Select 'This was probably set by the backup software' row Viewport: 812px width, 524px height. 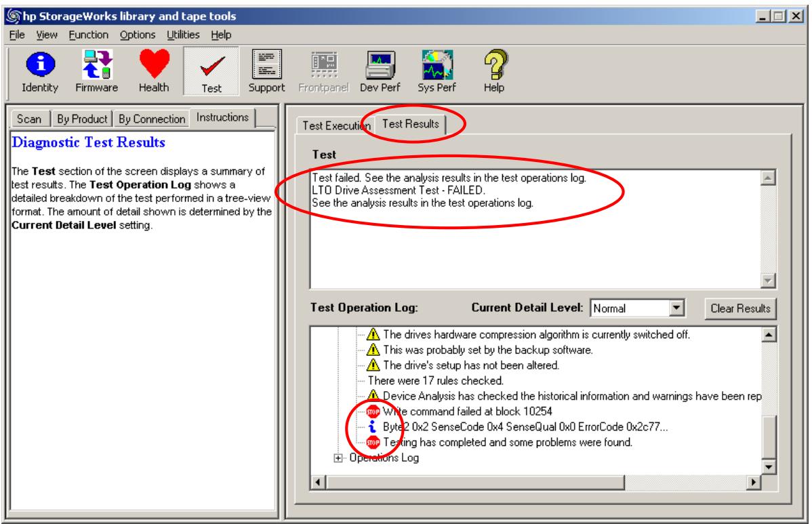(x=488, y=350)
